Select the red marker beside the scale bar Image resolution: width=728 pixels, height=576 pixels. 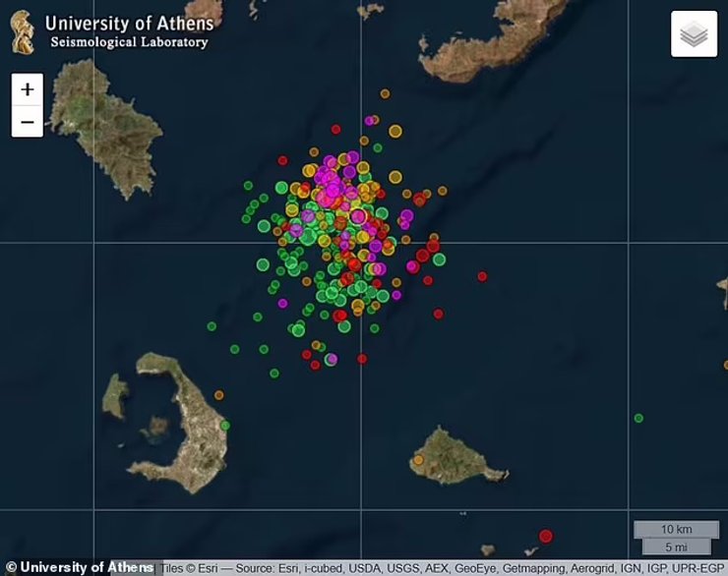tap(546, 536)
